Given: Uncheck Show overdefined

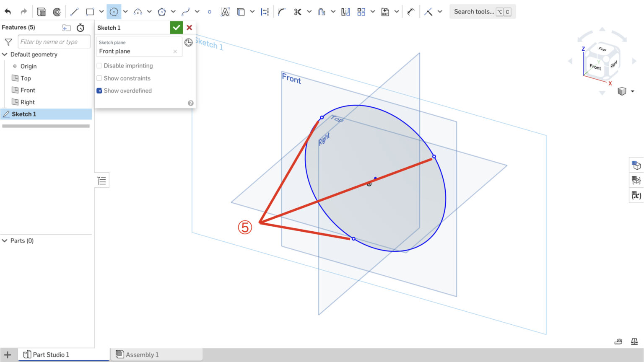Looking at the screenshot, I should tap(99, 90).
